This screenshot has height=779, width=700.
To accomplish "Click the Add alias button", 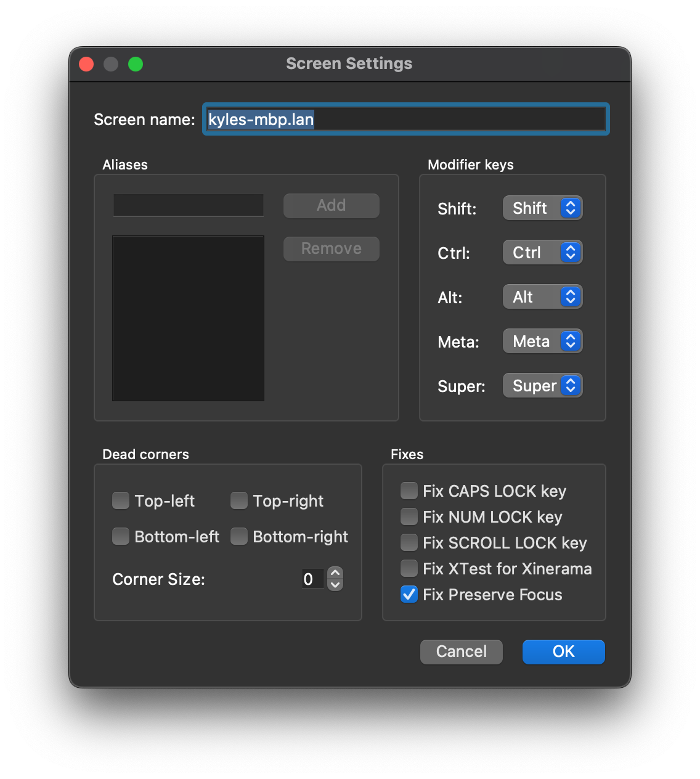I will (x=332, y=205).
